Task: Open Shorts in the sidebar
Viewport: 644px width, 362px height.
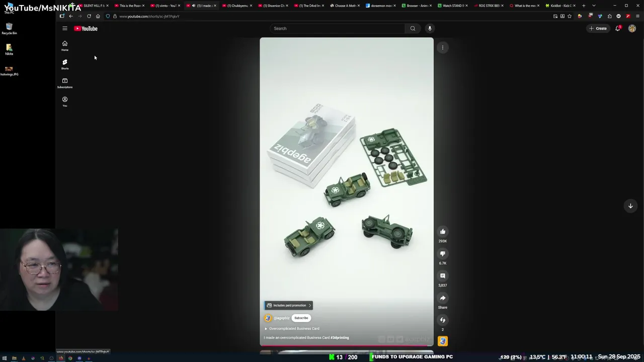Action: coord(64,64)
